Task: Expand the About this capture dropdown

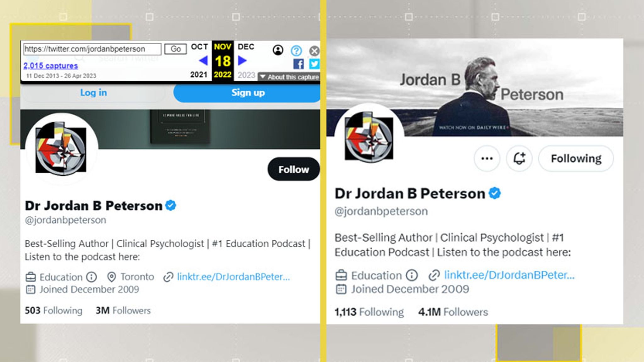Action: (289, 77)
